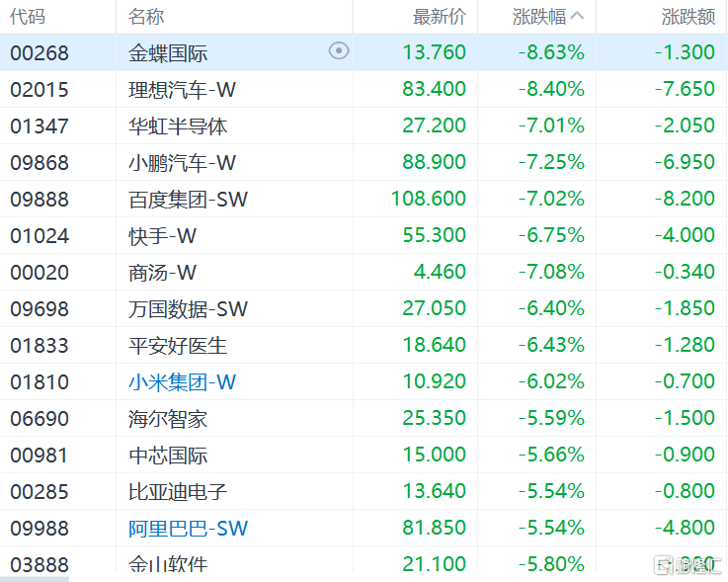Viewport: 728px width, 582px height.
Task: Click the 代码 column header
Action: (28, 17)
